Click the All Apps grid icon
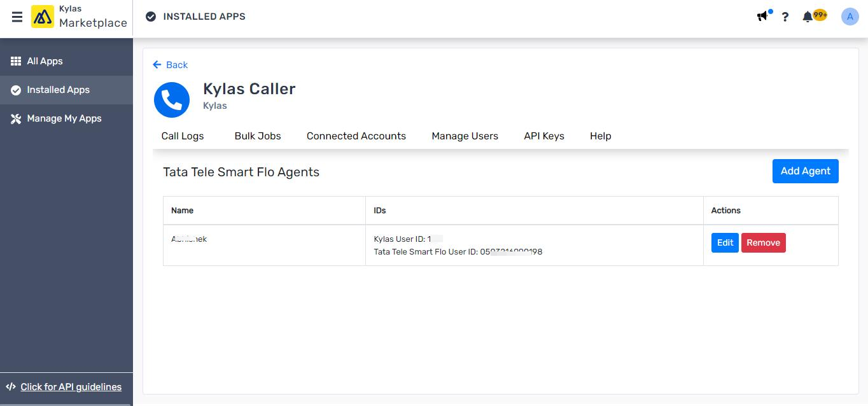868x406 pixels. (16, 61)
